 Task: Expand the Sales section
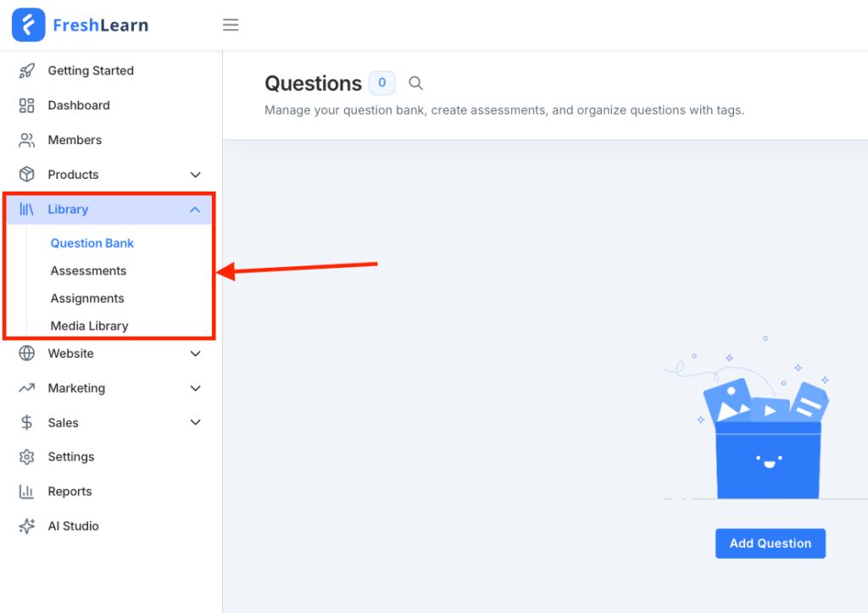coord(196,422)
